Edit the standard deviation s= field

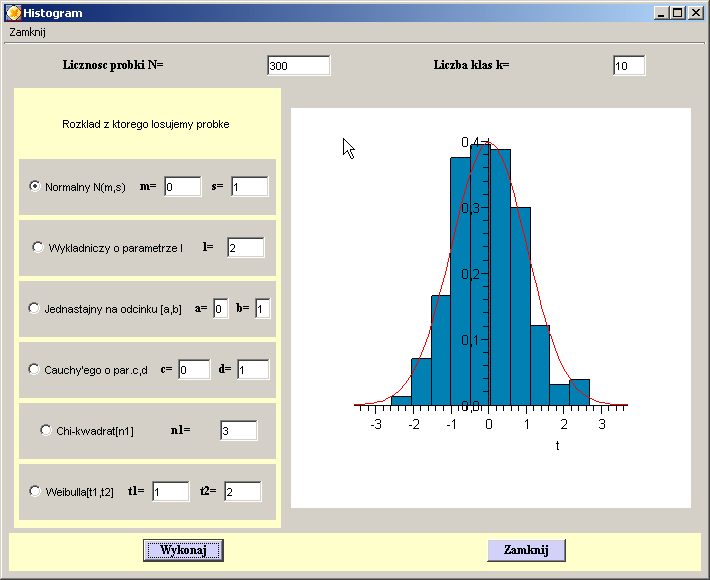[249, 187]
